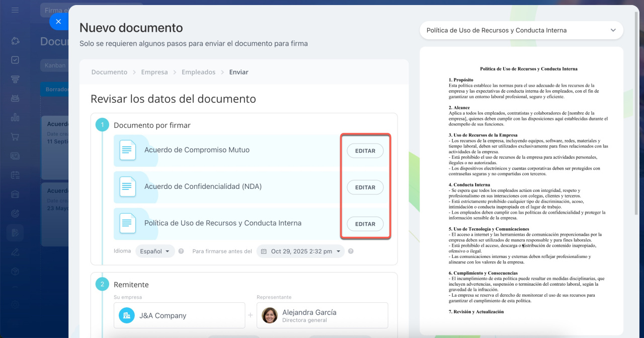Image resolution: width=644 pixels, height=338 pixels.
Task: Open the CRM funnel icon in sidebar
Action: click(x=15, y=79)
